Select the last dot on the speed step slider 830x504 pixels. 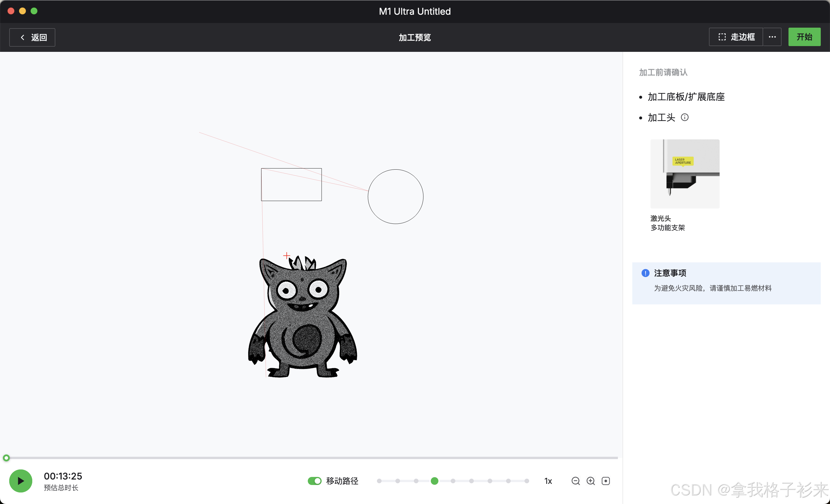(527, 481)
